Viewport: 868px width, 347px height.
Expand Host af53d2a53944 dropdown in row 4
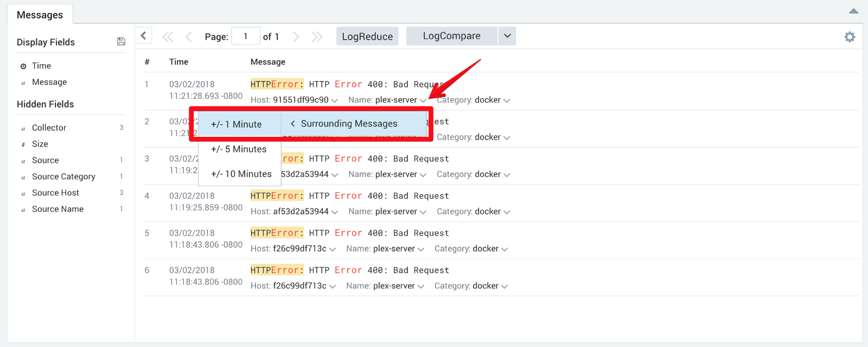click(335, 212)
